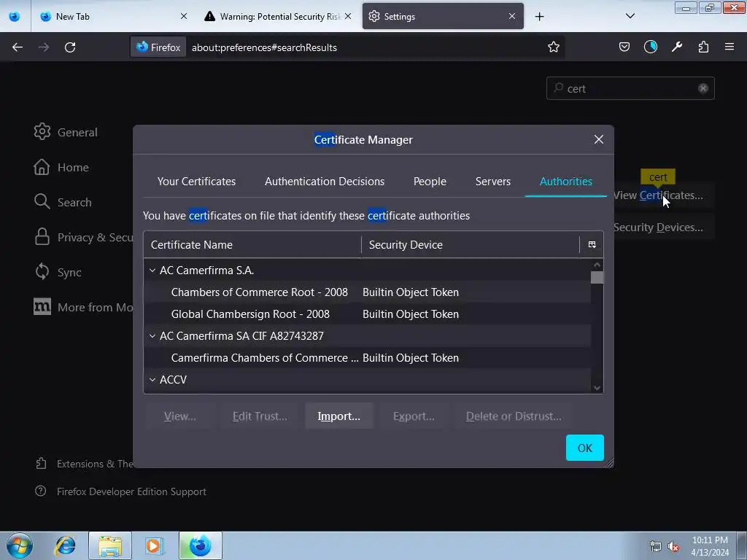The height and width of the screenshot is (560, 747).
Task: Select Global Chambersign Root - 2008 row
Action: [x=368, y=314]
